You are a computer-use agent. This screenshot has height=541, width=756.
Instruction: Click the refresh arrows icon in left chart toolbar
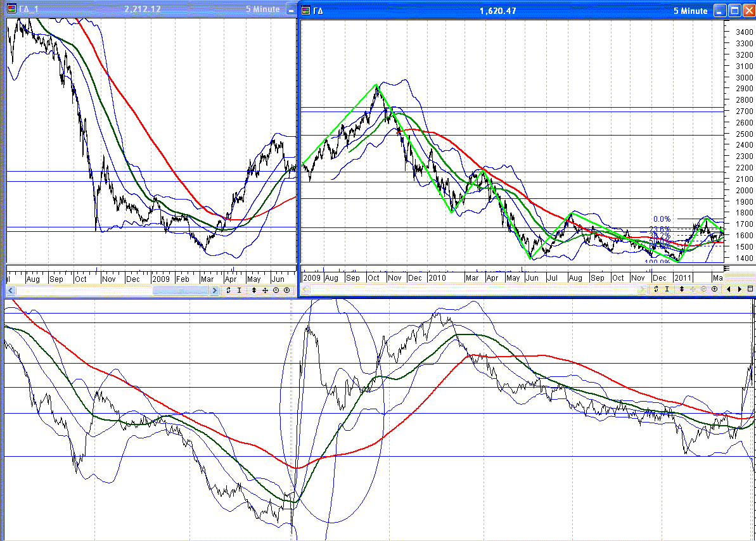229,290
